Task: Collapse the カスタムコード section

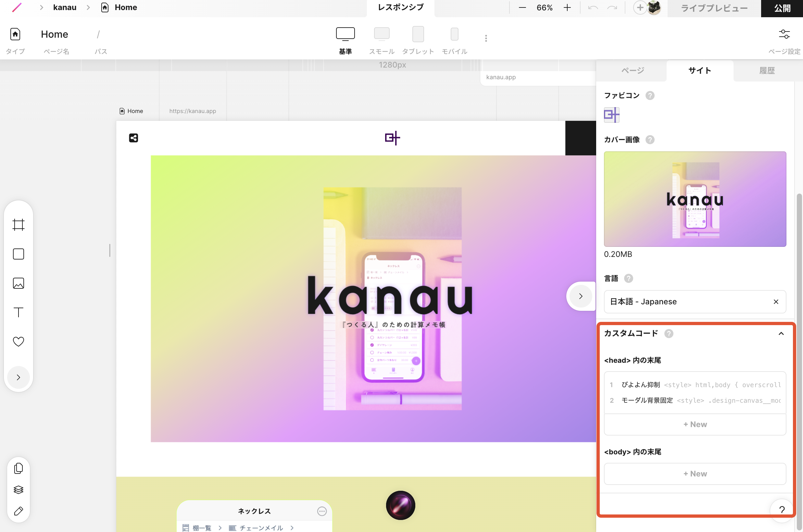Action: 781,334
